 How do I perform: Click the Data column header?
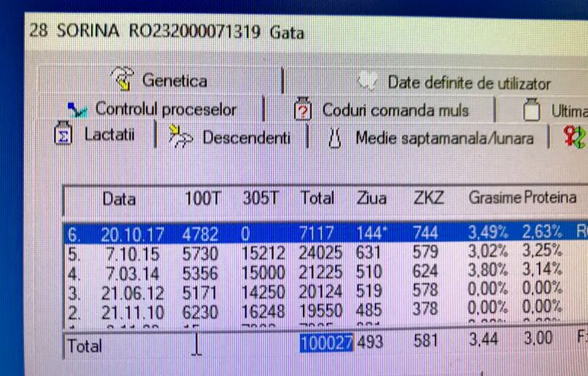119,199
